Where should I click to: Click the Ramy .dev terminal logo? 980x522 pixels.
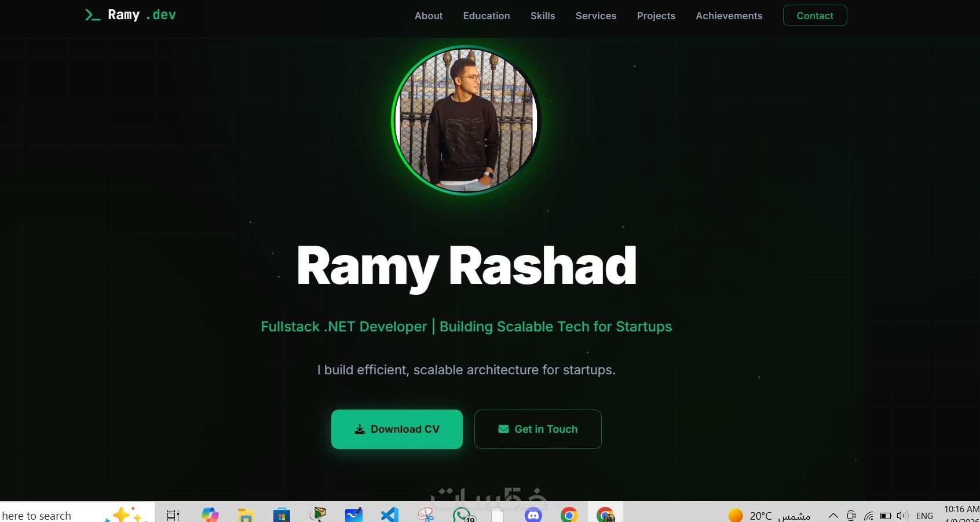point(130,15)
